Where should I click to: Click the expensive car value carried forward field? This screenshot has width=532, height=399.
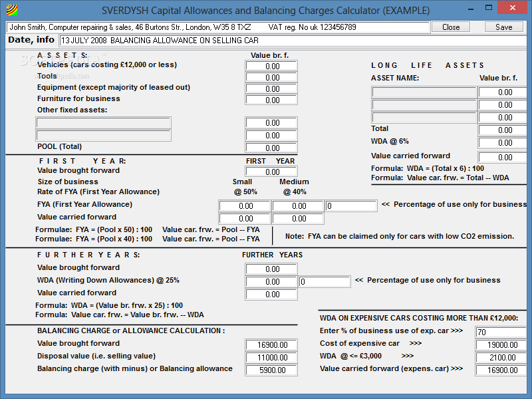tap(501, 370)
